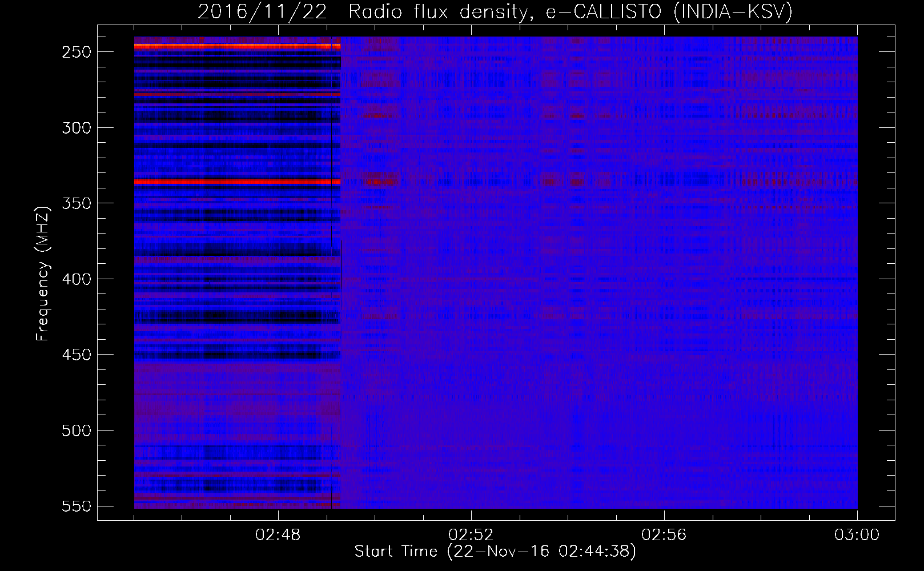924x571 pixels.
Task: Click the 02:56 time tick label
Action: (x=664, y=535)
